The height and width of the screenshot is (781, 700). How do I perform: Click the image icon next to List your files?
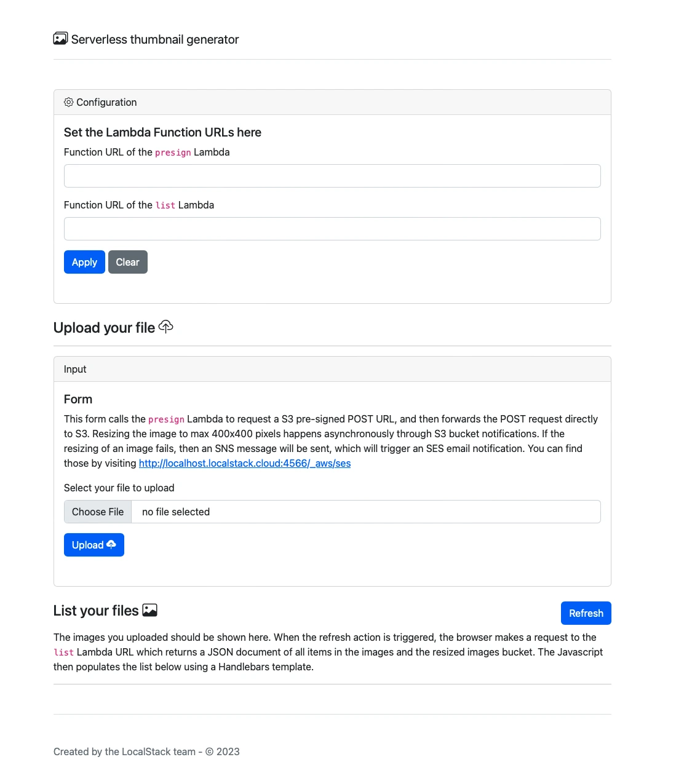(x=150, y=610)
